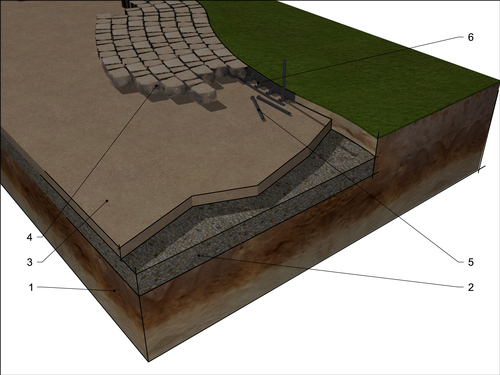Click the dot at leader line 3 end
500x375 pixels.
107,201
